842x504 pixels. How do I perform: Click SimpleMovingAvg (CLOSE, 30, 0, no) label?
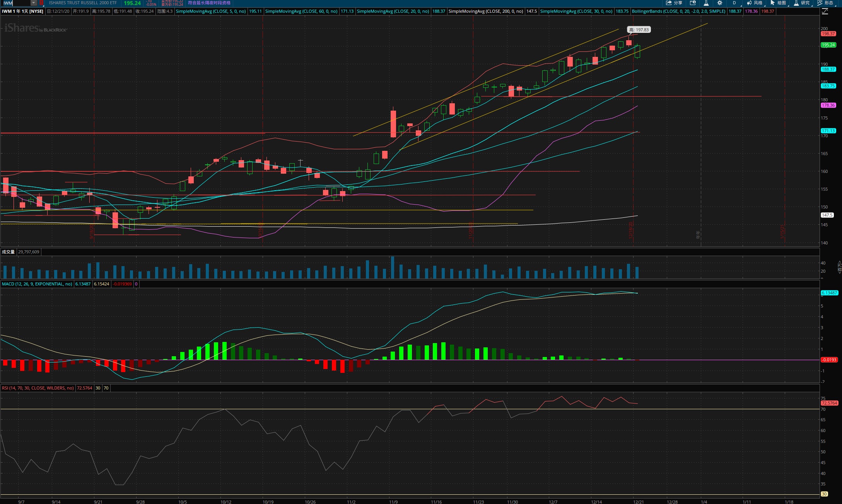pyautogui.click(x=576, y=11)
